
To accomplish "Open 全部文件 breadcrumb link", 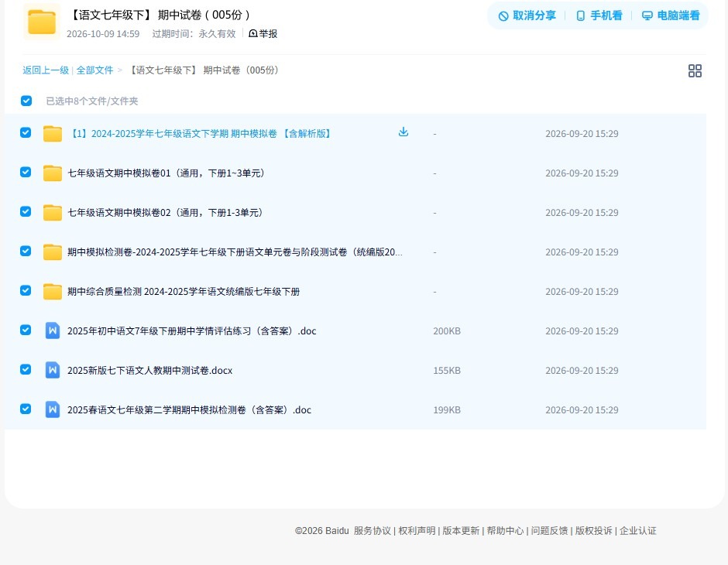I will (x=94, y=70).
